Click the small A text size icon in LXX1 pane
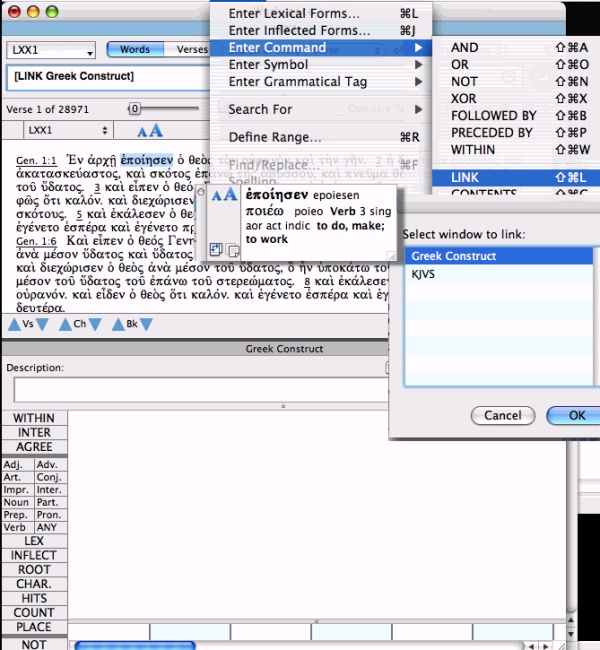Image resolution: width=600 pixels, height=650 pixels. pyautogui.click(x=142, y=132)
